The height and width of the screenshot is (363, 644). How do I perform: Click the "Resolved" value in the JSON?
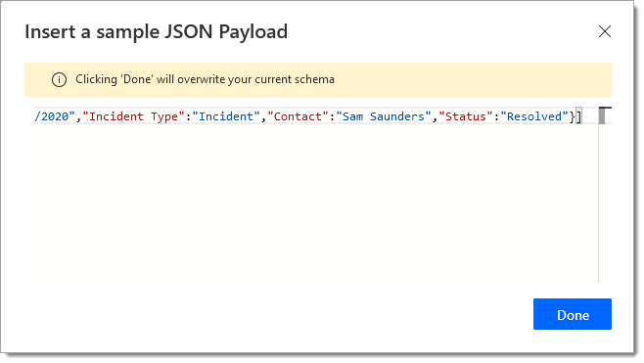tap(534, 116)
